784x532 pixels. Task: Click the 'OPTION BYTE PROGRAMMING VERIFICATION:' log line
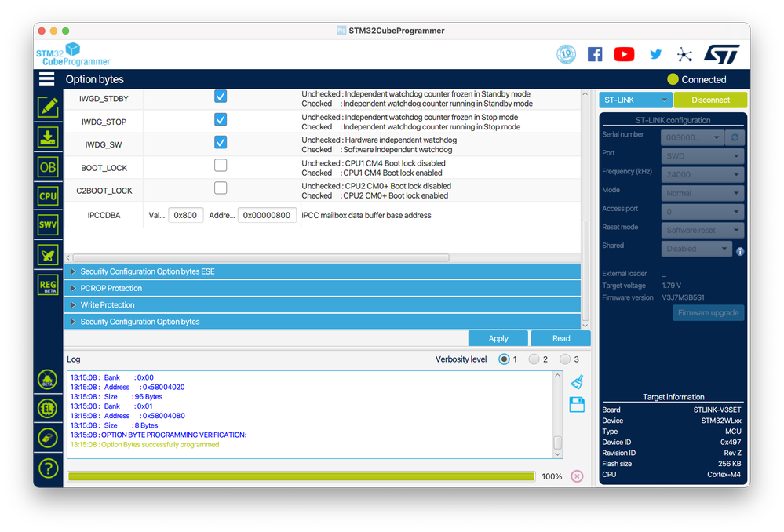tap(159, 435)
